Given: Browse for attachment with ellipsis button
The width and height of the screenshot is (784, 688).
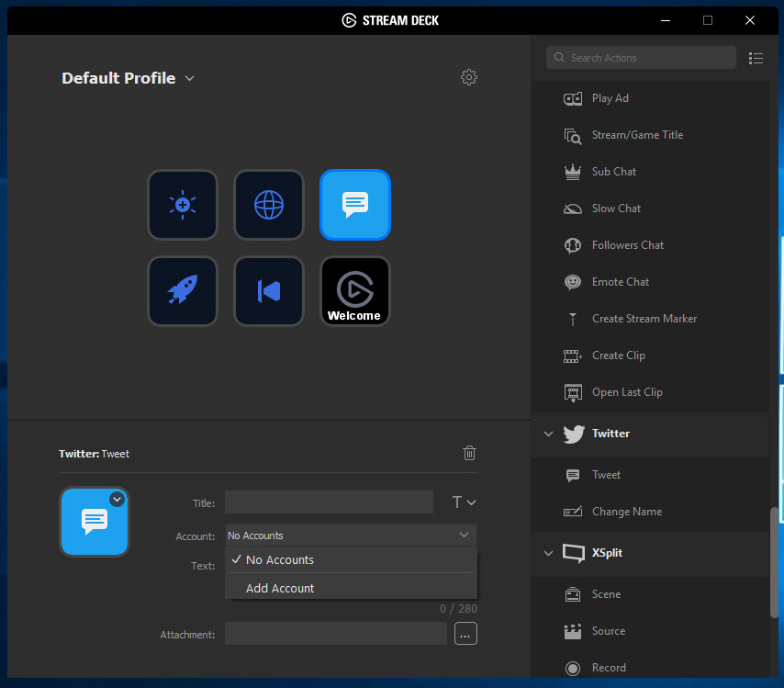Looking at the screenshot, I should pos(465,634).
